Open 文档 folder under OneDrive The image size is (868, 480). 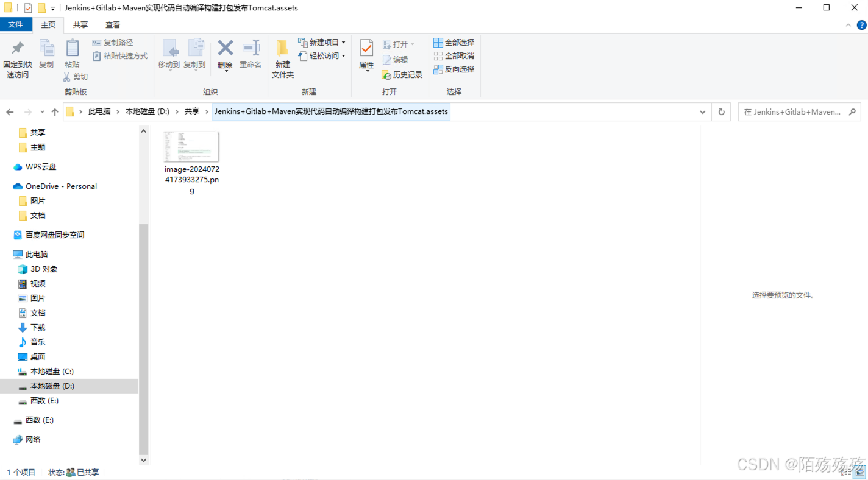[38, 215]
